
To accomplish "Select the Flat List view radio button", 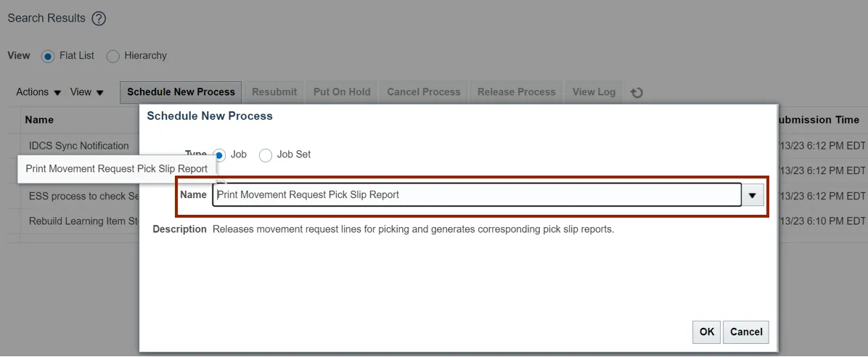I will click(49, 56).
